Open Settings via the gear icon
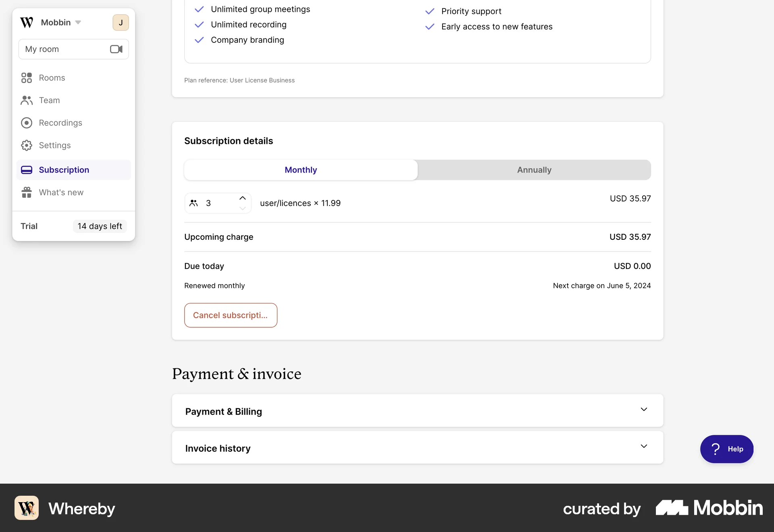Viewport: 774px width, 532px height. click(27, 145)
